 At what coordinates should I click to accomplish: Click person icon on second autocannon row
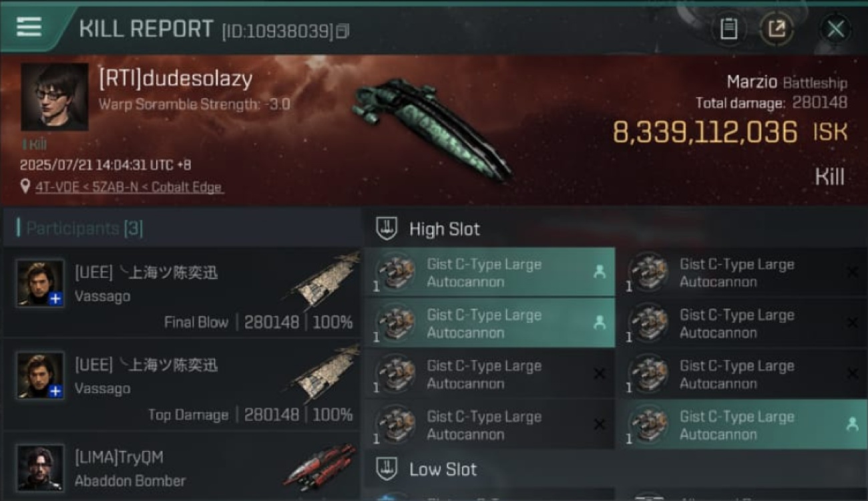pyautogui.click(x=599, y=323)
